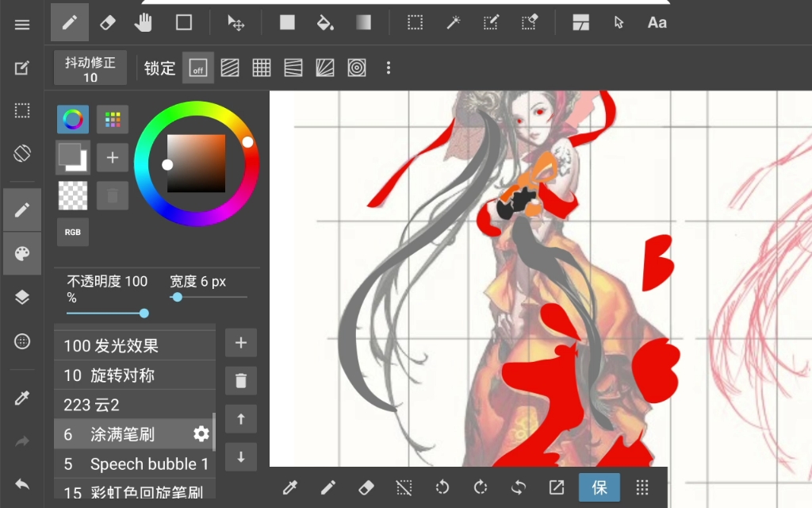Select the Eraser tool in top toolbar
The image size is (812, 508).
[107, 22]
